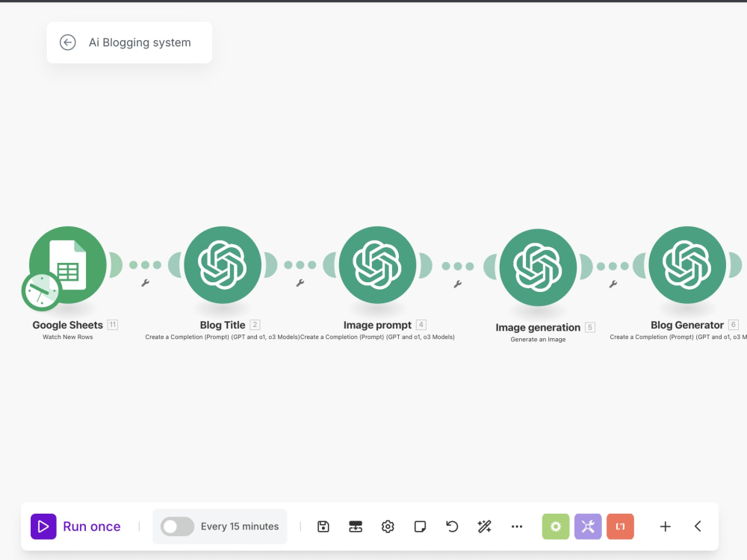Screen dimensions: 747x560
Task: Click the Blog Title module label
Action: point(223,325)
